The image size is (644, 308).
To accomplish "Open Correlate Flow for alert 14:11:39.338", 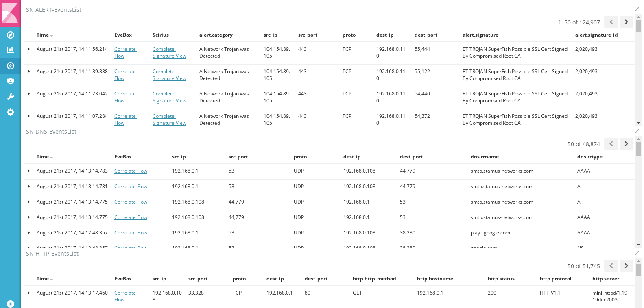I will (x=125, y=75).
